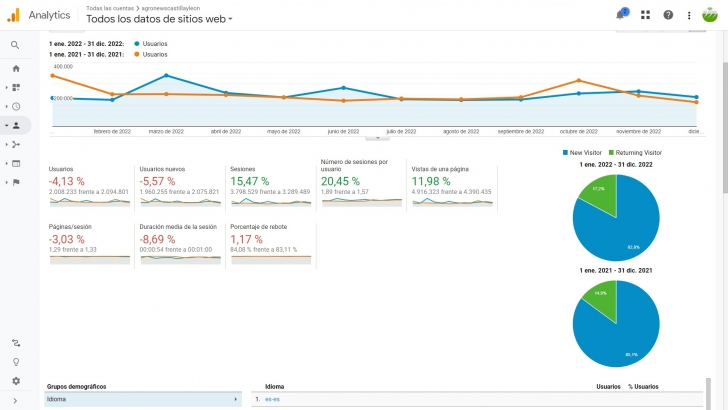
Task: Open the Discover lightbulb icon
Action: click(x=16, y=362)
